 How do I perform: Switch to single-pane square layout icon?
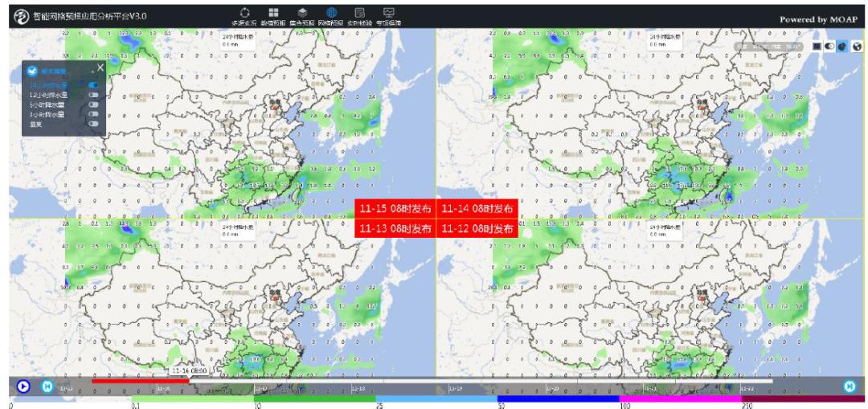[817, 47]
